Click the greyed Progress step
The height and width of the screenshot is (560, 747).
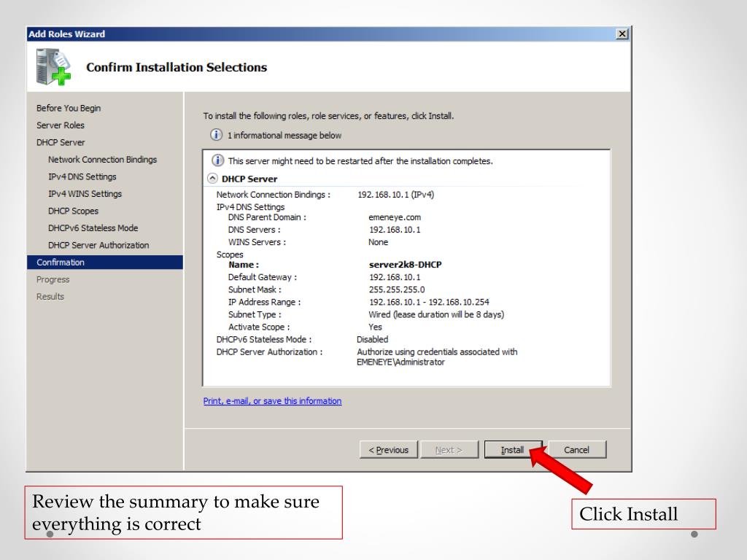coord(53,279)
